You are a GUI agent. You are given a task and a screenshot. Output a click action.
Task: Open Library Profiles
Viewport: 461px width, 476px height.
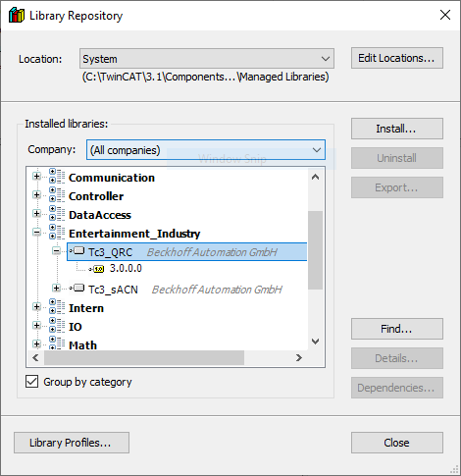click(x=72, y=443)
